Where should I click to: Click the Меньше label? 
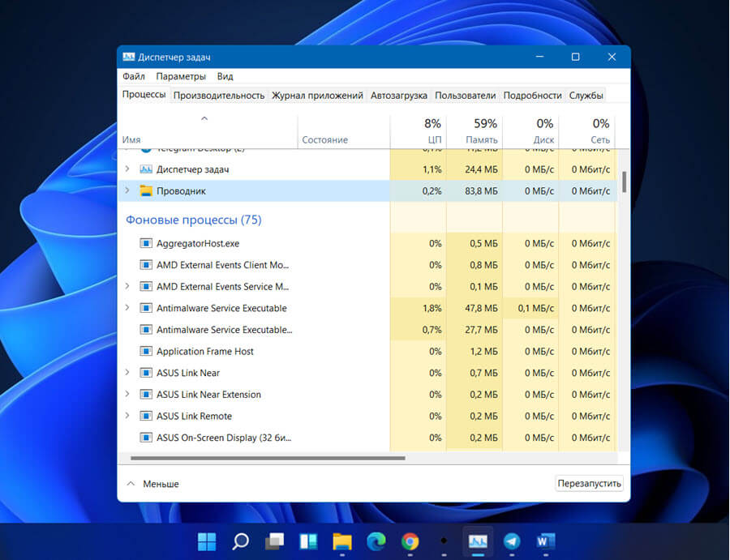(x=161, y=484)
